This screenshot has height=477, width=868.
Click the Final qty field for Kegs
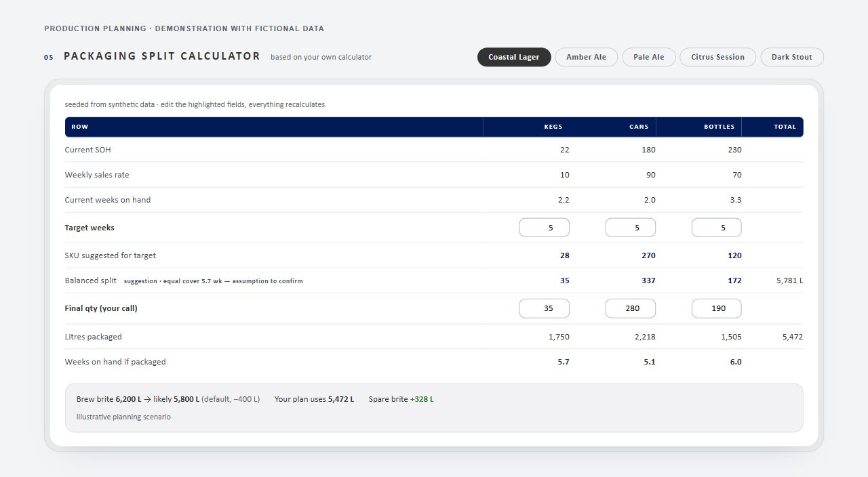tap(545, 308)
